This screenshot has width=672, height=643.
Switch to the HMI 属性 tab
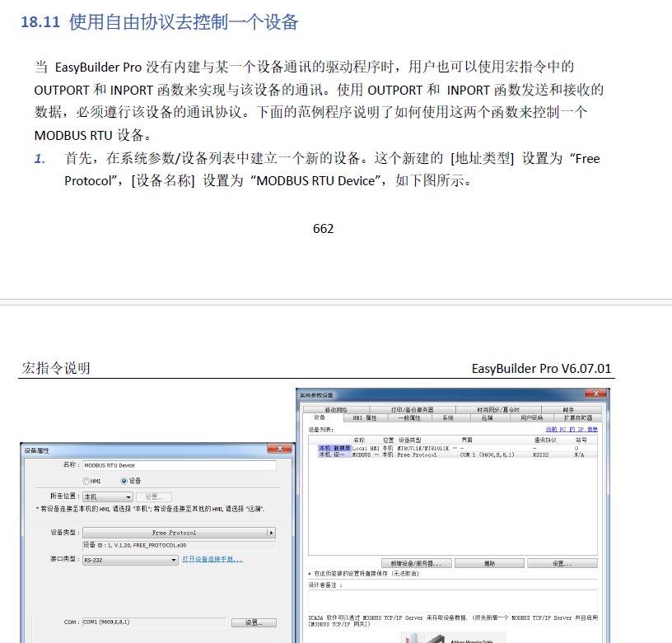point(364,418)
